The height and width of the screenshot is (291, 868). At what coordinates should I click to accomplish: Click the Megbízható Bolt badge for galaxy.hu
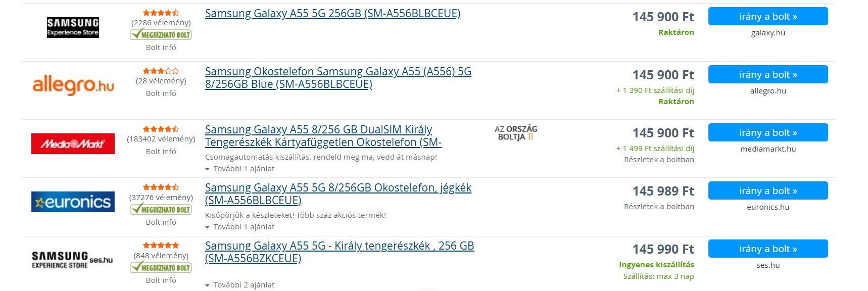[161, 34]
